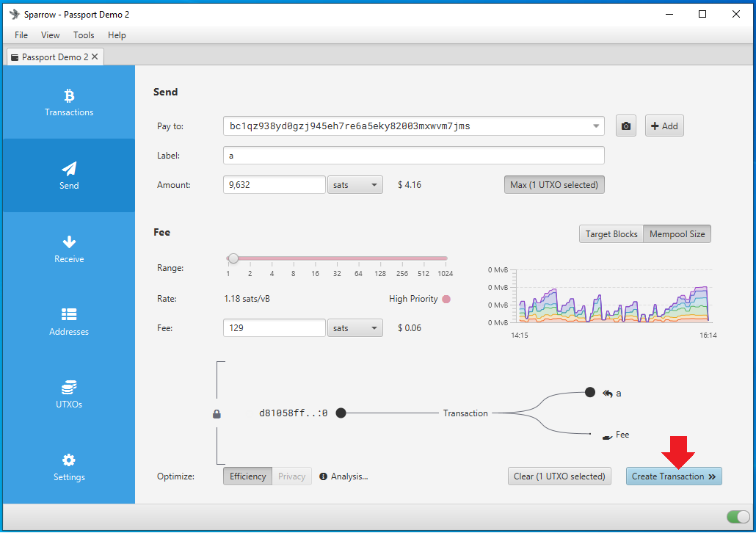Open the Addresses sidebar section
This screenshot has width=756, height=533.
click(69, 322)
